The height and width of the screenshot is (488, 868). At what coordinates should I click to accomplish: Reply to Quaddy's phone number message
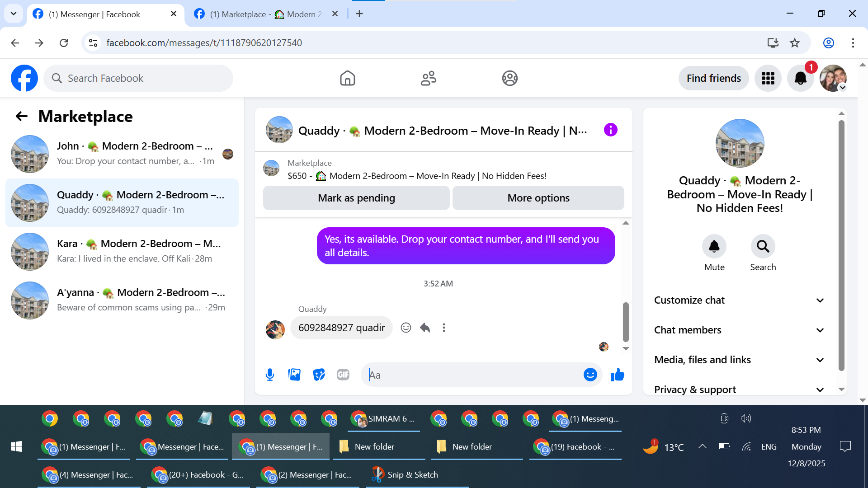[x=425, y=328]
